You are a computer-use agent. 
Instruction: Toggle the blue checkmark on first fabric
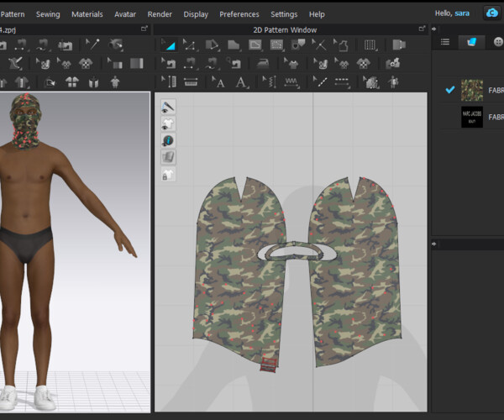450,90
